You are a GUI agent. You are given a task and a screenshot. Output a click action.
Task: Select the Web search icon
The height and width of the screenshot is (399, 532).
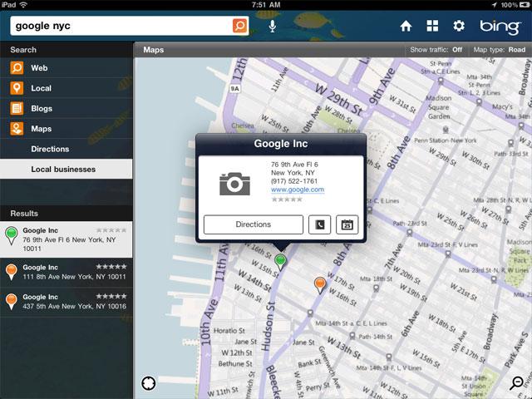(x=17, y=68)
